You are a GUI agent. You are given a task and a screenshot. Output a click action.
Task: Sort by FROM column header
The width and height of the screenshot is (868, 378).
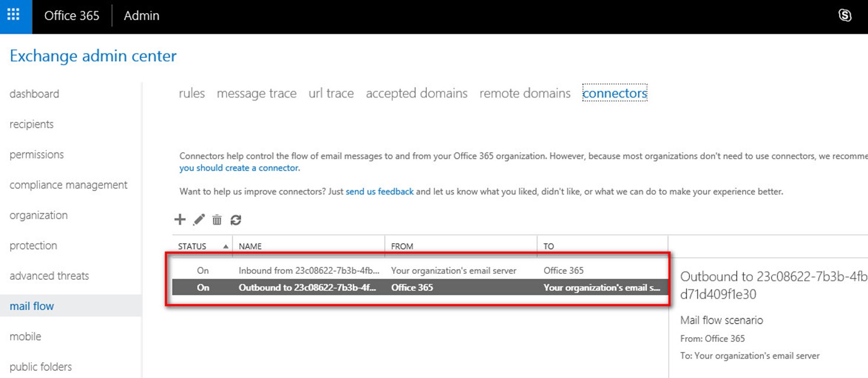tap(402, 246)
